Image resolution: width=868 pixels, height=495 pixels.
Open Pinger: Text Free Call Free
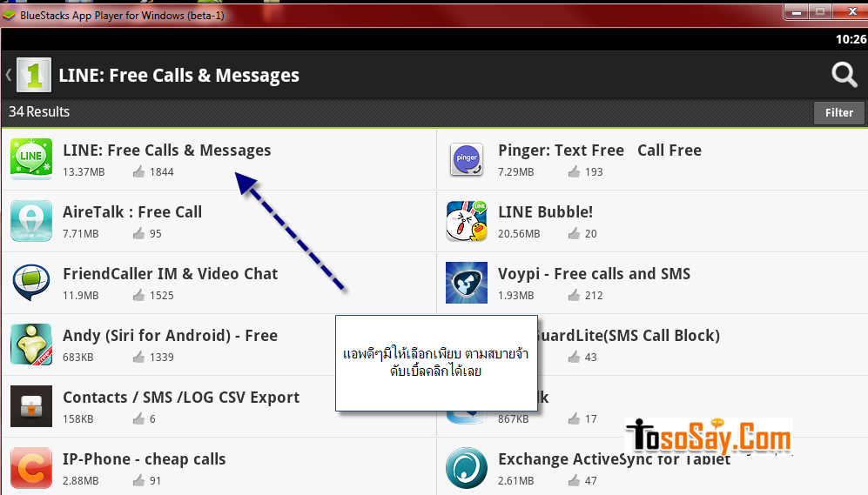point(600,151)
